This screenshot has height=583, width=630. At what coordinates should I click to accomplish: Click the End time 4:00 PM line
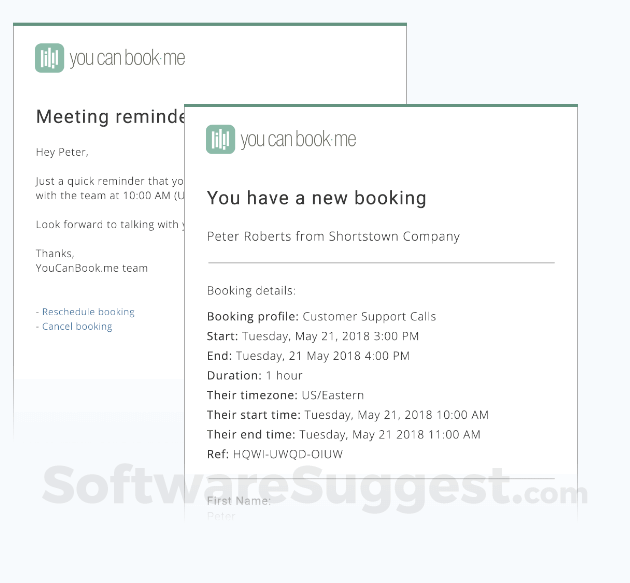[308, 356]
